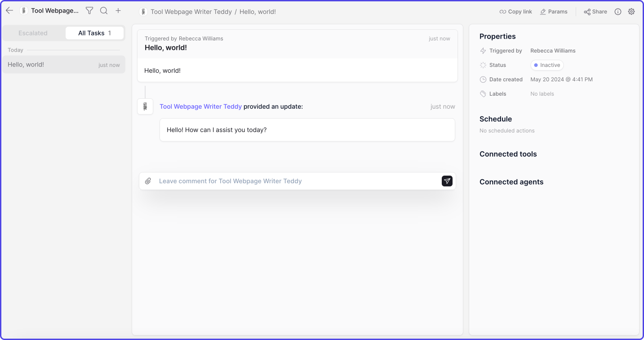The width and height of the screenshot is (644, 340).
Task: Open Tool Webpage Writer Teddy breadcrumb
Action: 191,12
